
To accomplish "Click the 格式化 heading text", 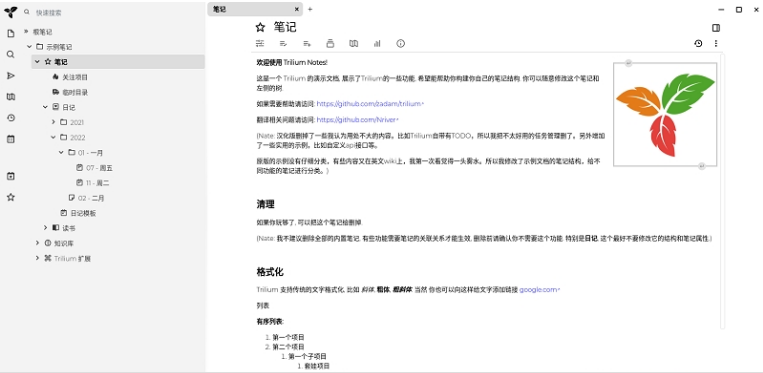I will coord(270,271).
